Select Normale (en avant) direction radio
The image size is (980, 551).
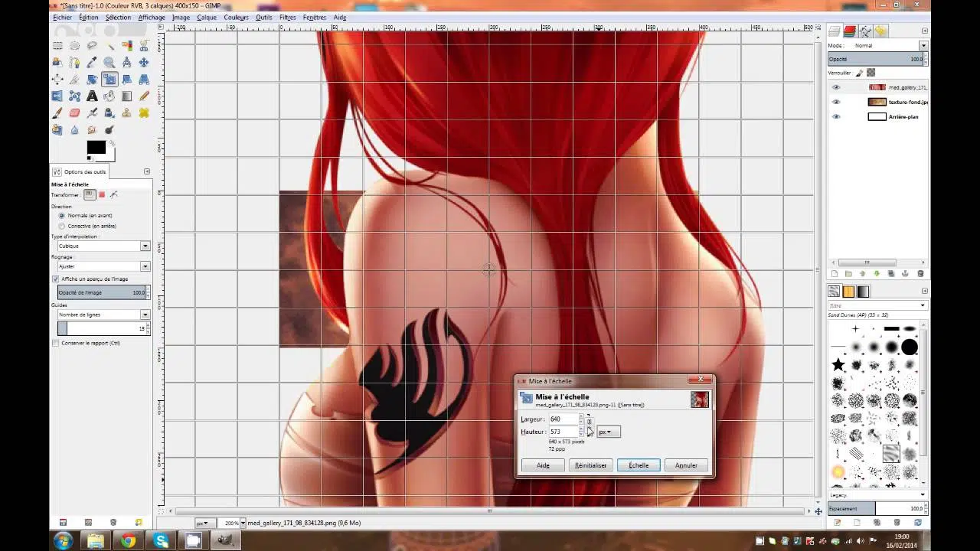[62, 216]
